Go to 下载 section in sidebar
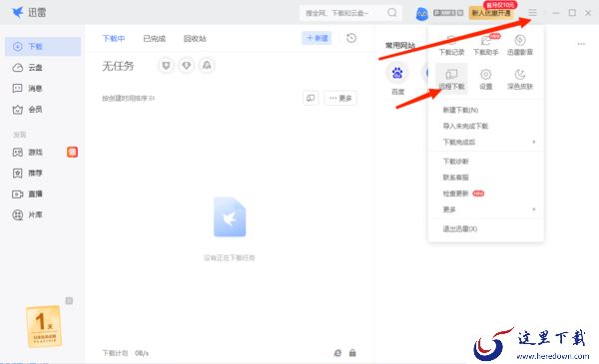 (x=43, y=47)
